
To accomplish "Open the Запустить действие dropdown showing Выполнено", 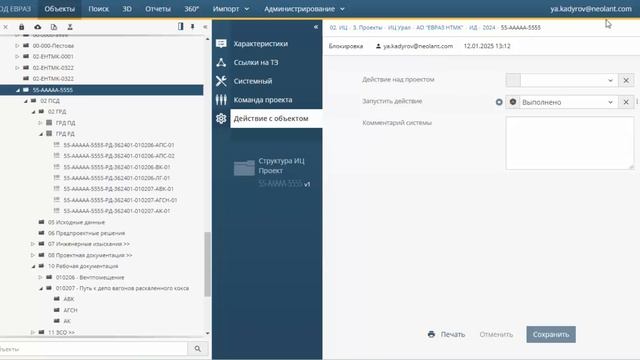I will point(610,102).
